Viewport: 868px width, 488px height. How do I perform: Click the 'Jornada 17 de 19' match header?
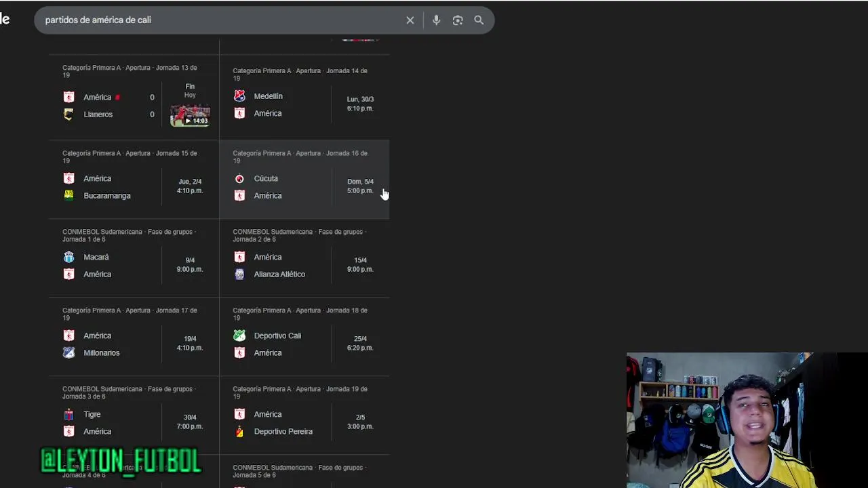point(130,314)
